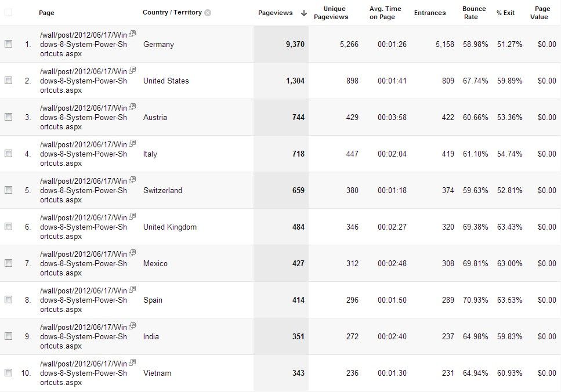The image size is (561, 392).
Task: Sort by % Exit column header
Action: pos(505,13)
